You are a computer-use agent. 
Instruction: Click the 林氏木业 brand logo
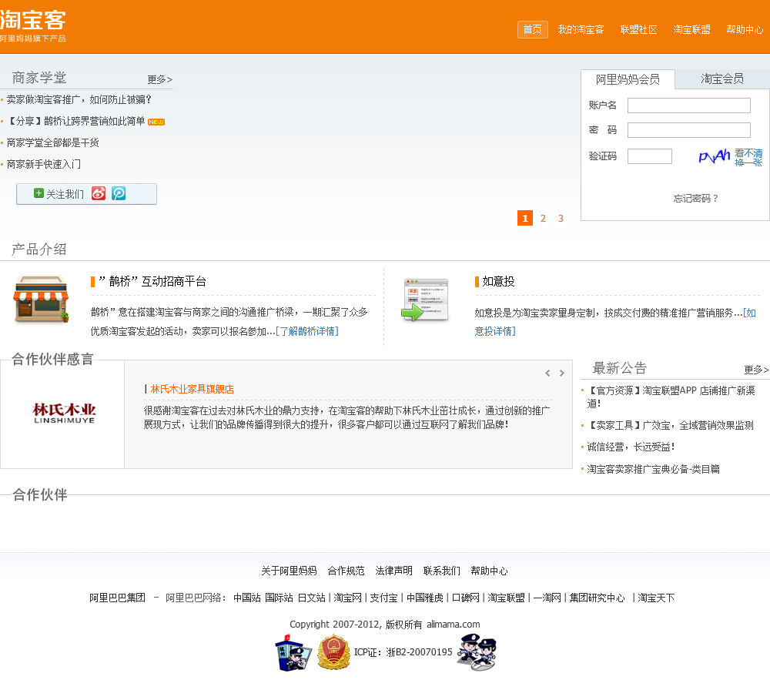tap(64, 413)
